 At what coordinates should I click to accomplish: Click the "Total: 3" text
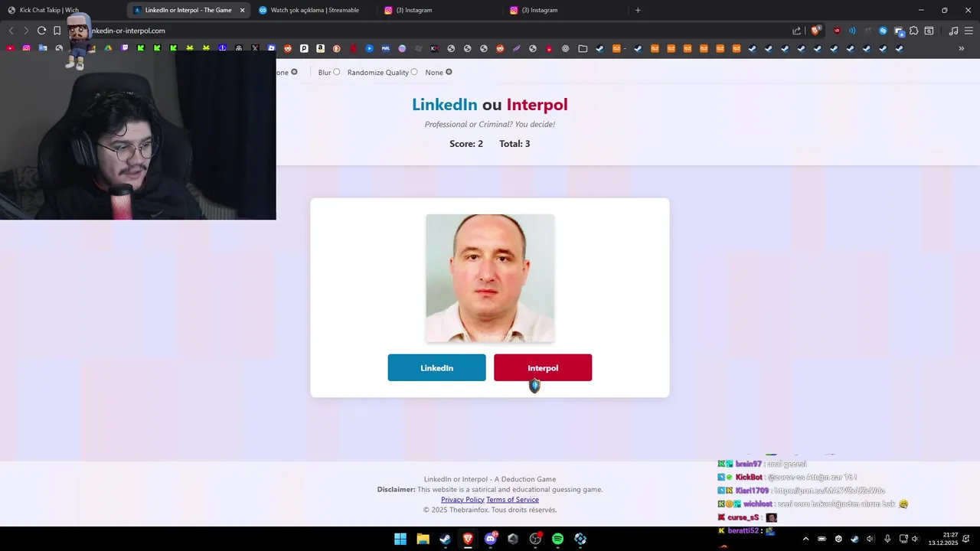click(x=514, y=144)
